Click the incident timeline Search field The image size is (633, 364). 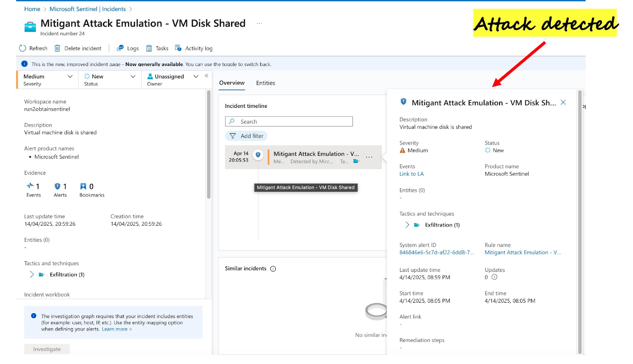click(x=289, y=121)
